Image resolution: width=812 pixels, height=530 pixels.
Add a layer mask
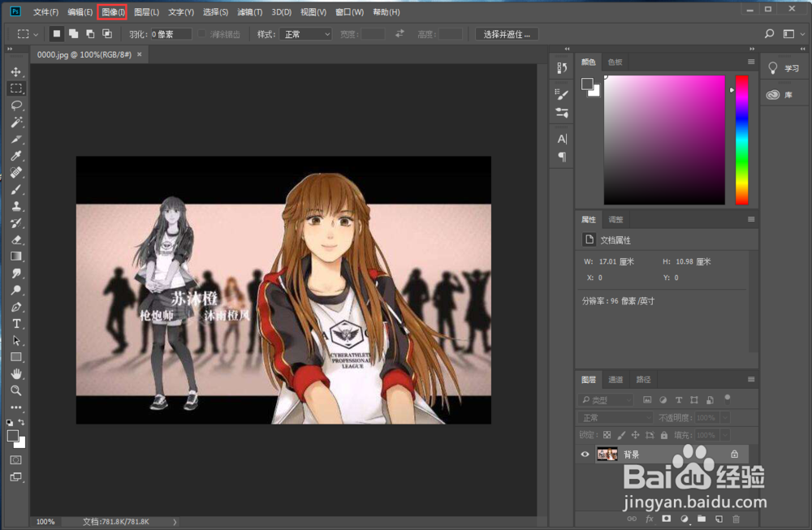666,519
